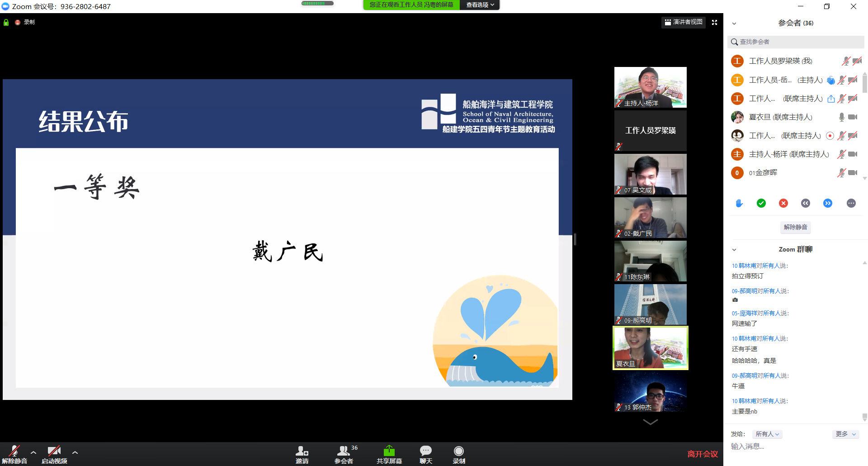868x466 pixels.
Task: Click the green checkmark 'yes' reaction
Action: point(761,203)
